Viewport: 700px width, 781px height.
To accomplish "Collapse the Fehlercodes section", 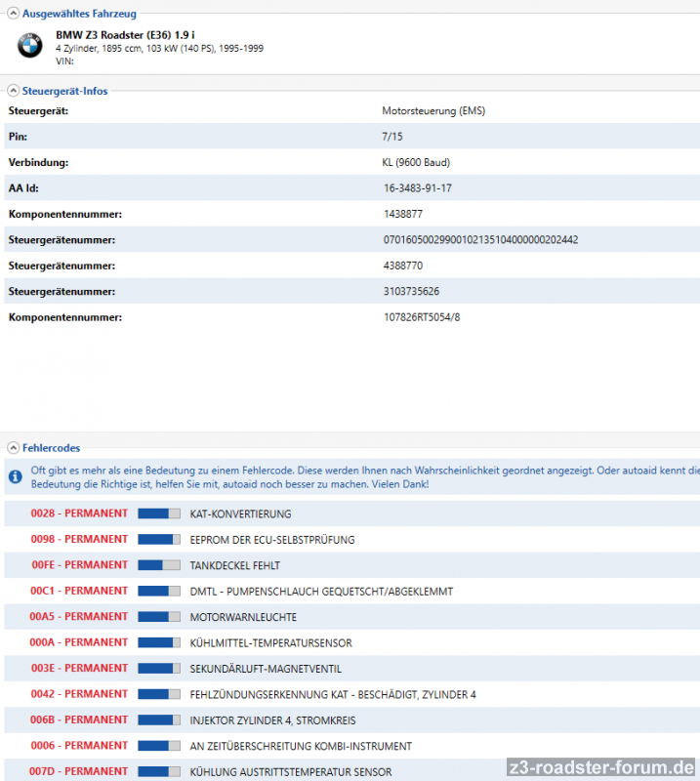I will click(x=14, y=447).
